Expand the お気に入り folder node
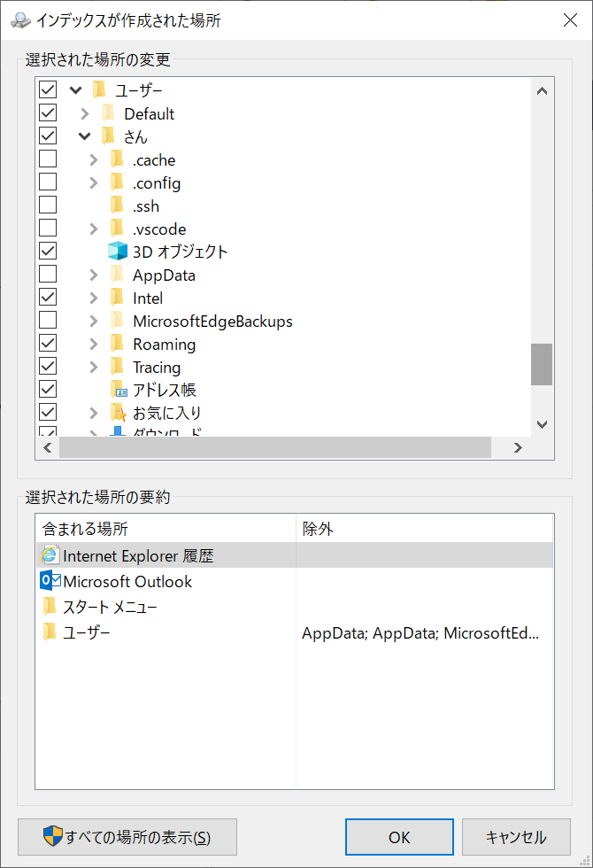This screenshot has width=593, height=868. point(94,413)
